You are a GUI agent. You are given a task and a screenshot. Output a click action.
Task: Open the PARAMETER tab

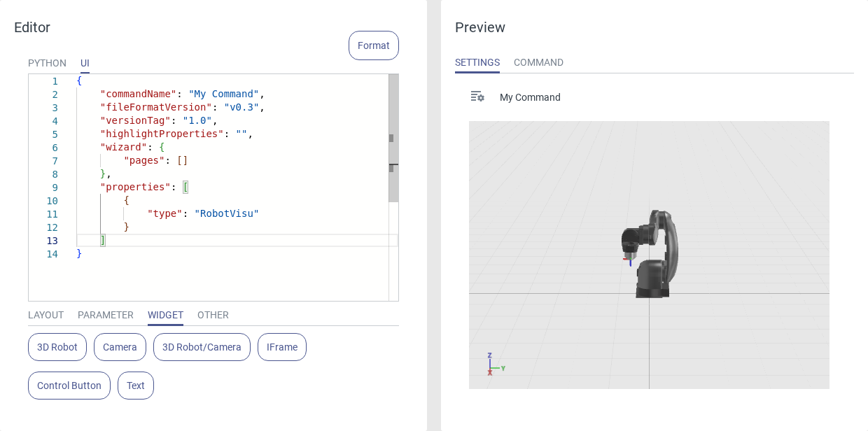point(106,315)
